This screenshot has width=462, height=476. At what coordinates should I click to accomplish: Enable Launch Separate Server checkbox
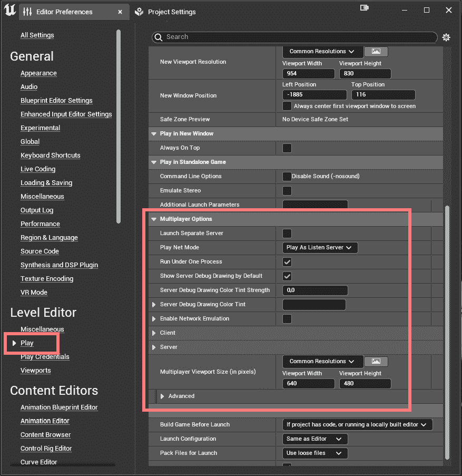pos(287,234)
